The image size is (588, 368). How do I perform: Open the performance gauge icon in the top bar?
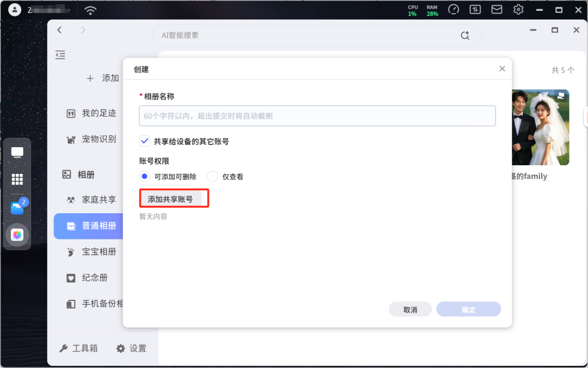click(x=454, y=9)
